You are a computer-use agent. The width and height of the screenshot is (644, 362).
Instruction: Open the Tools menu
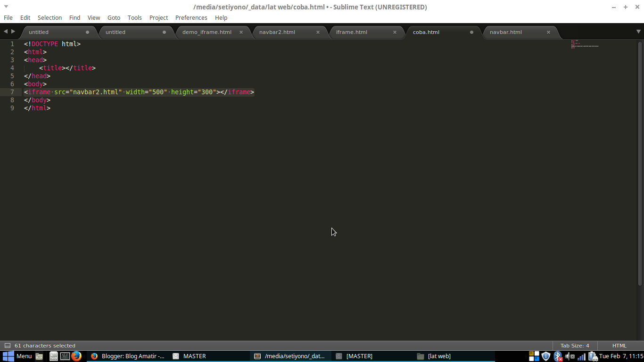click(x=134, y=17)
